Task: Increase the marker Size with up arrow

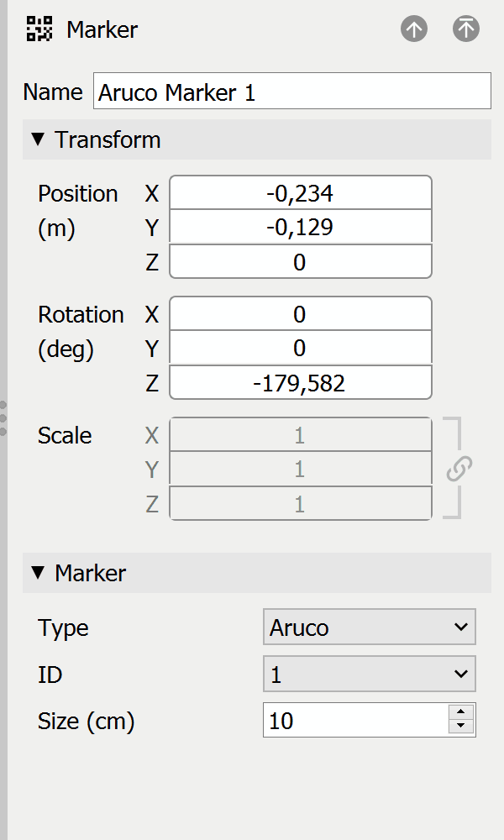Action: click(x=461, y=712)
